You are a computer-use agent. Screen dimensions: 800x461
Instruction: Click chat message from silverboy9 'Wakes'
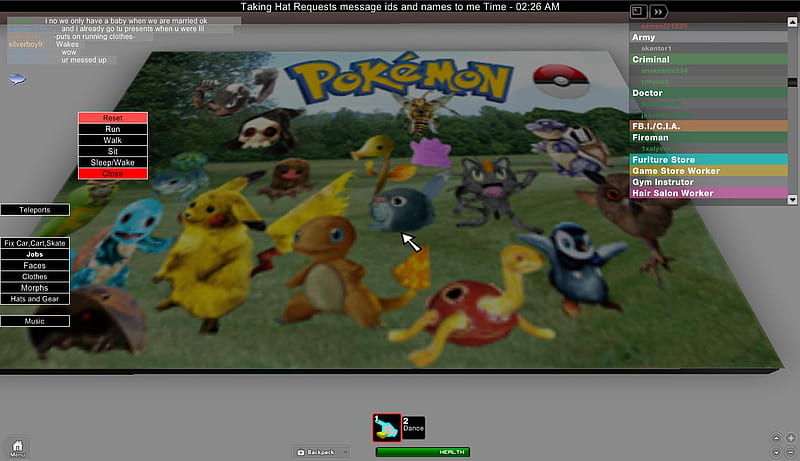44,44
